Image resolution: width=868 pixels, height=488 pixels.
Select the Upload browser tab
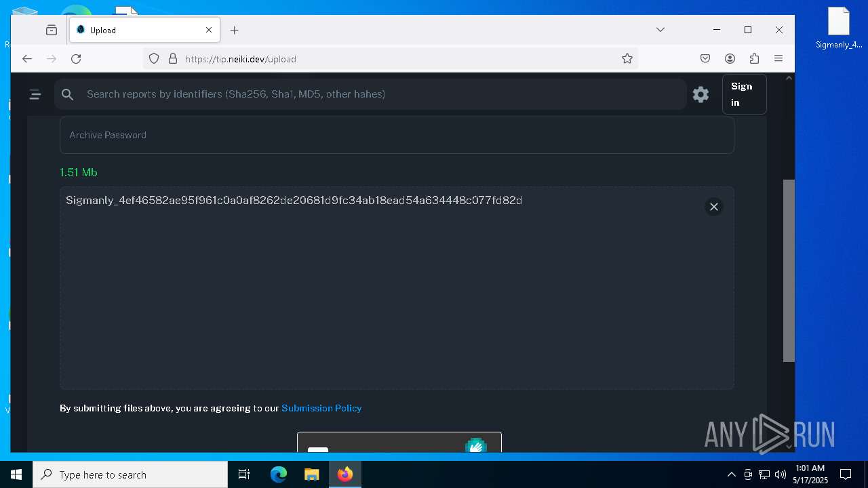coord(144,30)
